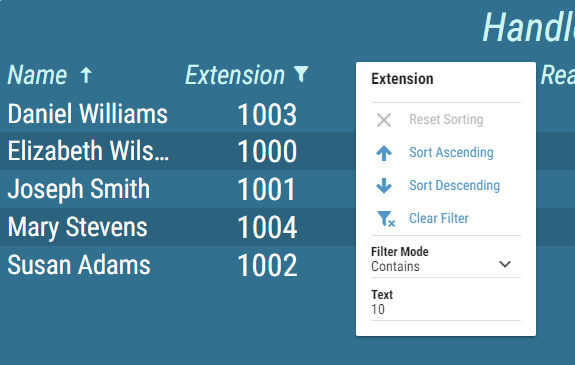This screenshot has height=365, width=575.
Task: Click the ascending sort arrow next to Name
Action: click(x=86, y=75)
